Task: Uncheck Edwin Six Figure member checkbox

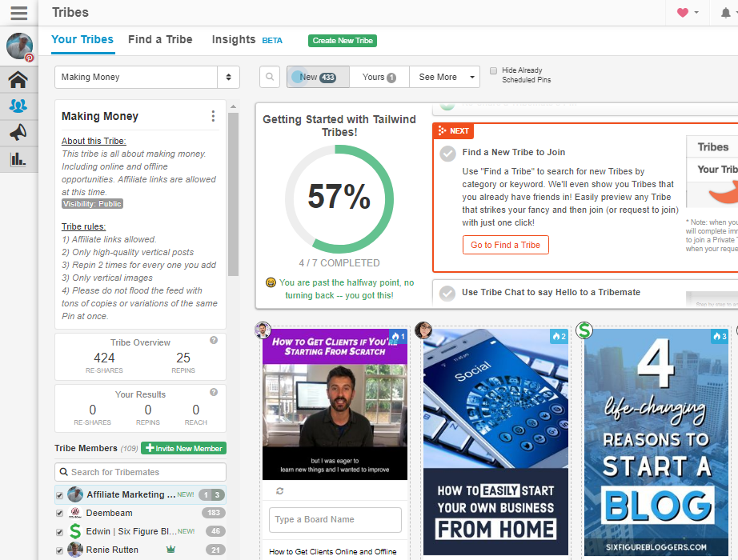Action: (59, 532)
